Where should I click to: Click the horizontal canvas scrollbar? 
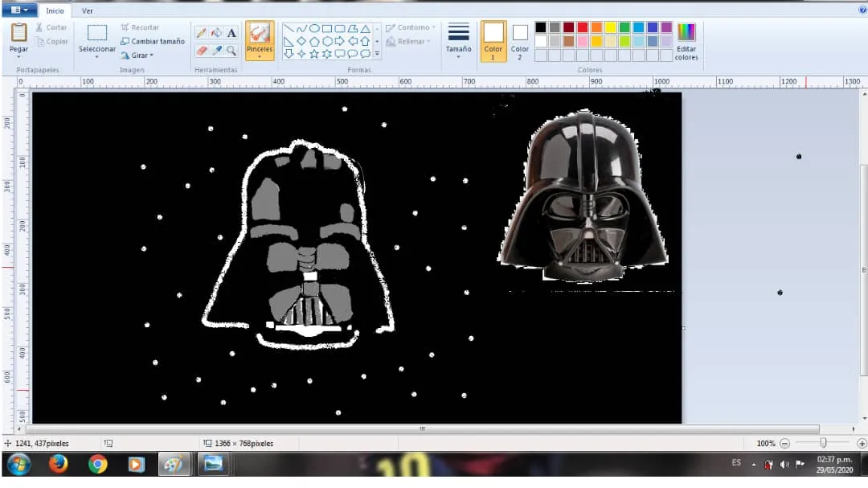pyautogui.click(x=423, y=429)
